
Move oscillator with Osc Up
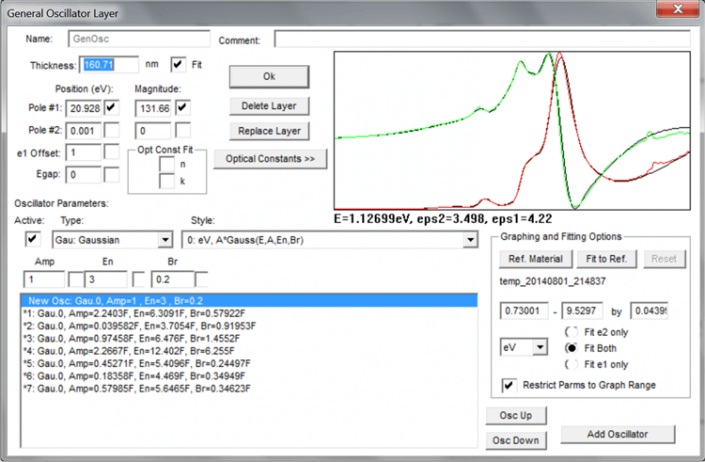pyautogui.click(x=516, y=415)
